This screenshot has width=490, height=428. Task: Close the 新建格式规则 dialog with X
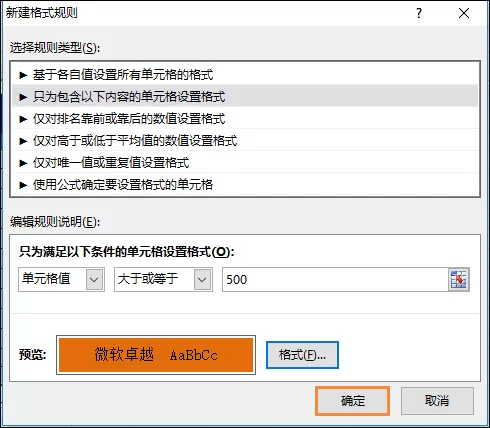(464, 13)
